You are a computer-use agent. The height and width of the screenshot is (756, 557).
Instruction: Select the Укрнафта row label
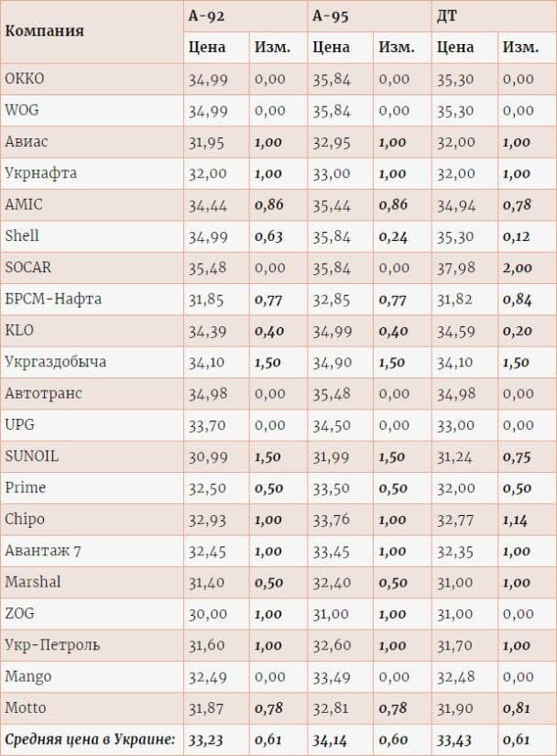(41, 173)
